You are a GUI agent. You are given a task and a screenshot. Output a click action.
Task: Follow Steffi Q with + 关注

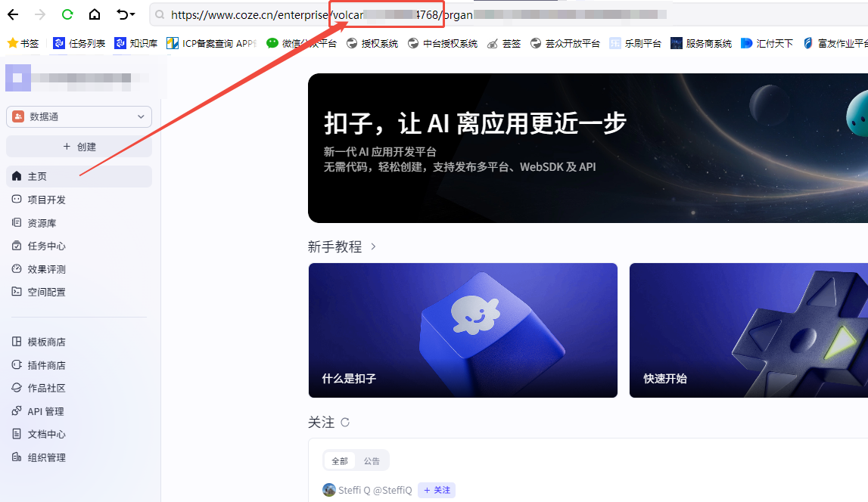click(x=437, y=490)
